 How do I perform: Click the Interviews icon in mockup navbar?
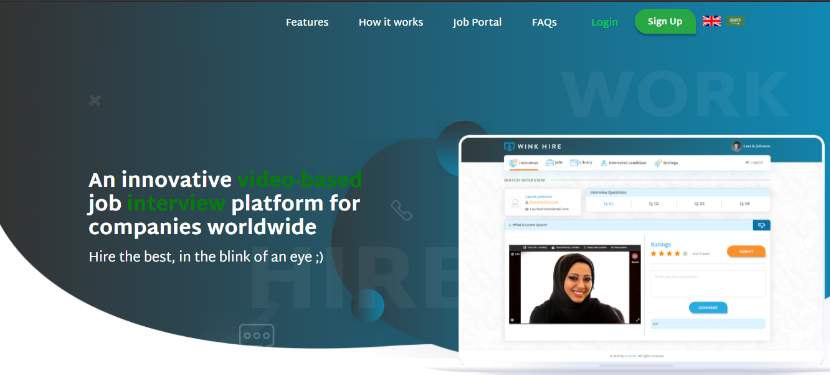[x=513, y=163]
